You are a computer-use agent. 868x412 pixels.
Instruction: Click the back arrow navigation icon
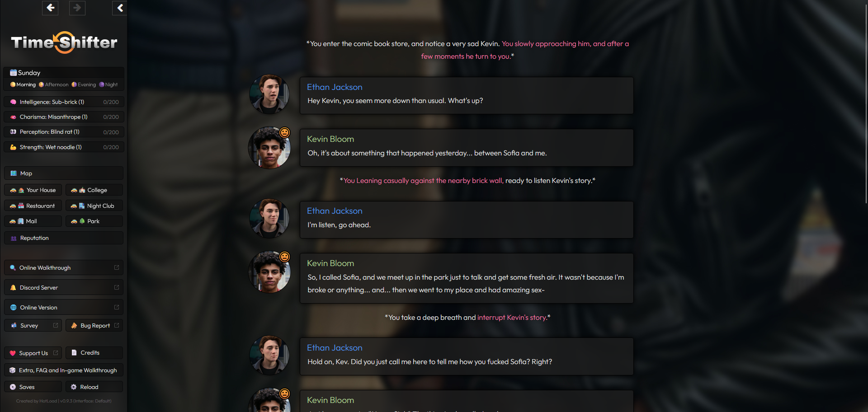[x=50, y=8]
